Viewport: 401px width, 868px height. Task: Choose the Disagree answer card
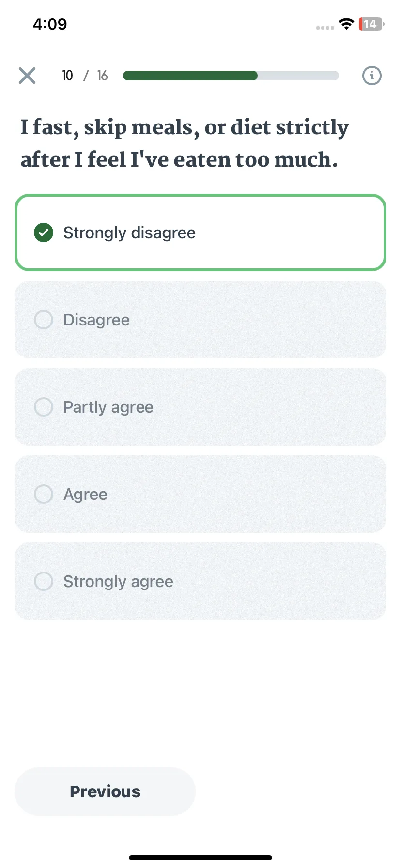pos(200,320)
